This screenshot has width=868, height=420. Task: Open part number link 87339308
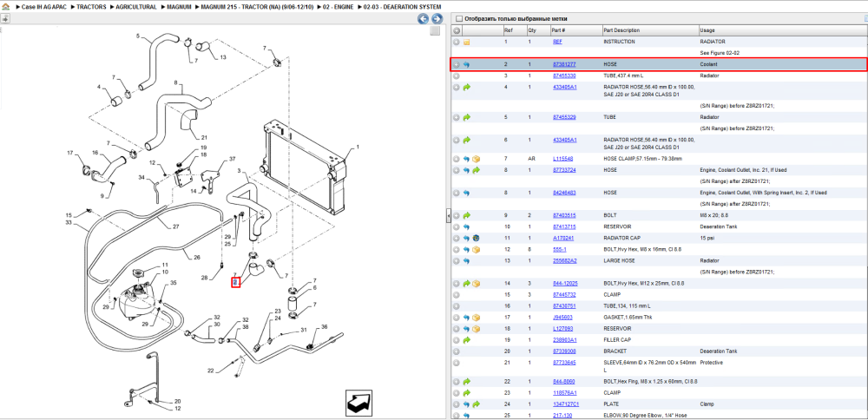click(564, 351)
